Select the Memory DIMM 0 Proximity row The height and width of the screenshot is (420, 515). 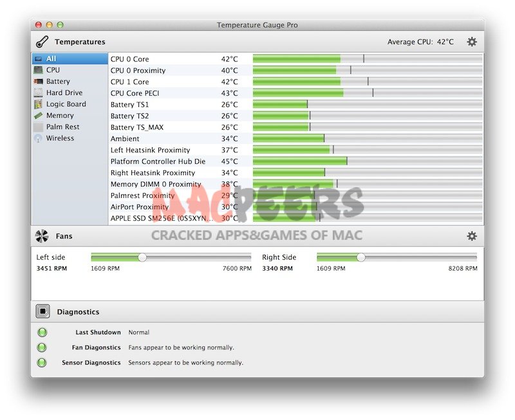(295, 184)
